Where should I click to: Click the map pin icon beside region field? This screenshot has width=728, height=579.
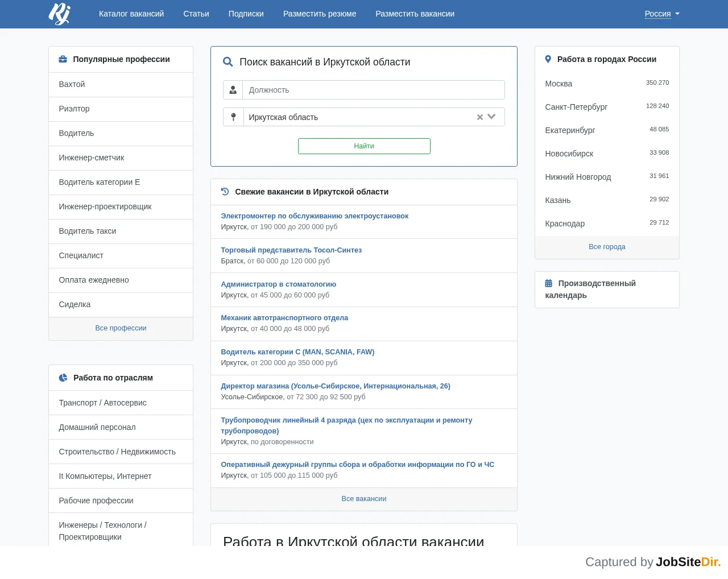[x=233, y=117]
